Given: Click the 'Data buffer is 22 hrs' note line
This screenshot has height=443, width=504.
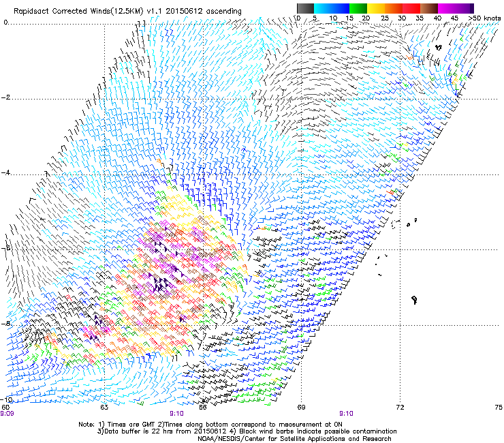Looking at the screenshot, I should (x=247, y=431).
